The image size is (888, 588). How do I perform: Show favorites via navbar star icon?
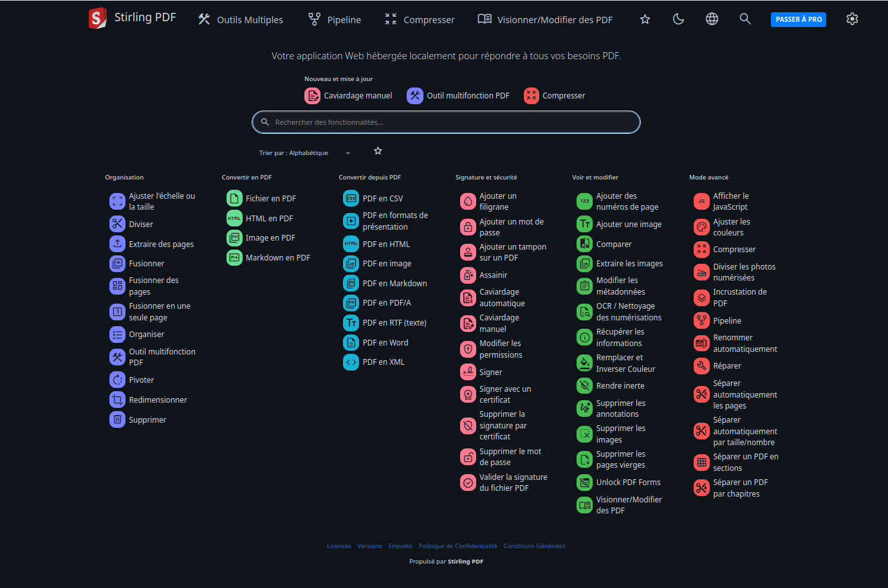point(645,19)
